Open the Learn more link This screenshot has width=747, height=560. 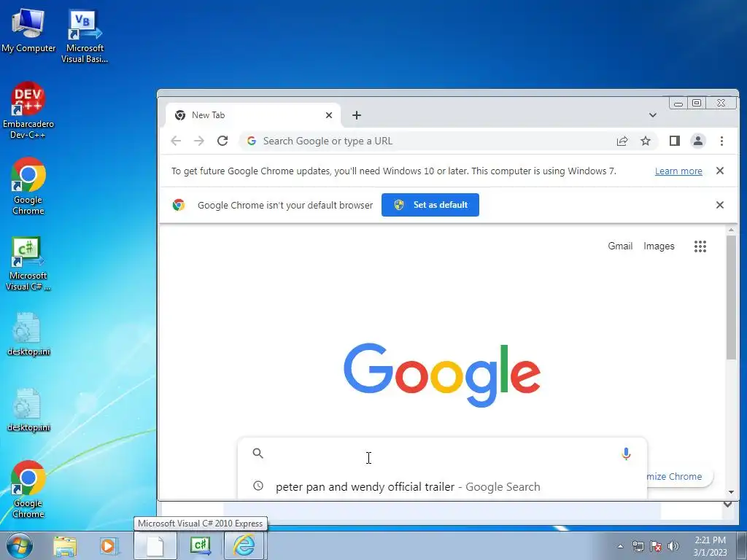click(678, 171)
